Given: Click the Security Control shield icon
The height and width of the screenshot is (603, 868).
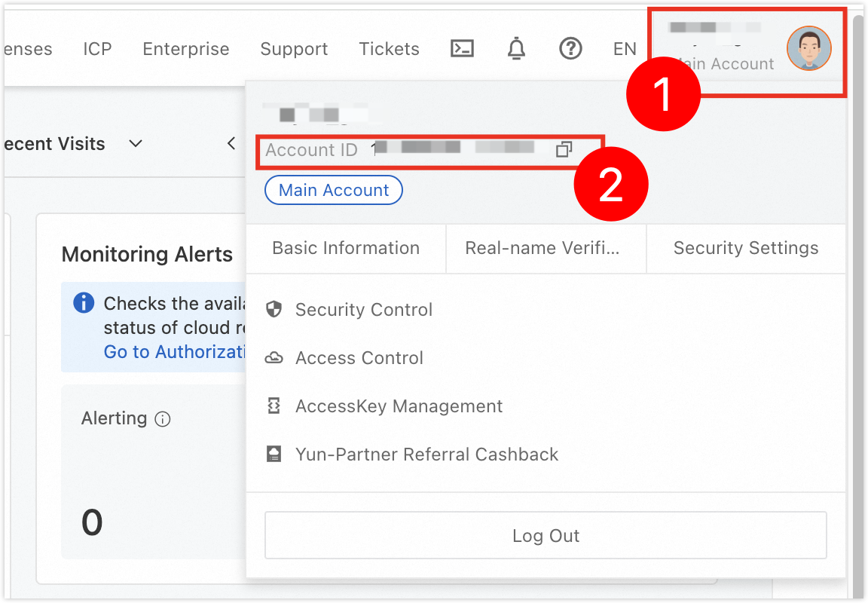Looking at the screenshot, I should 274,309.
